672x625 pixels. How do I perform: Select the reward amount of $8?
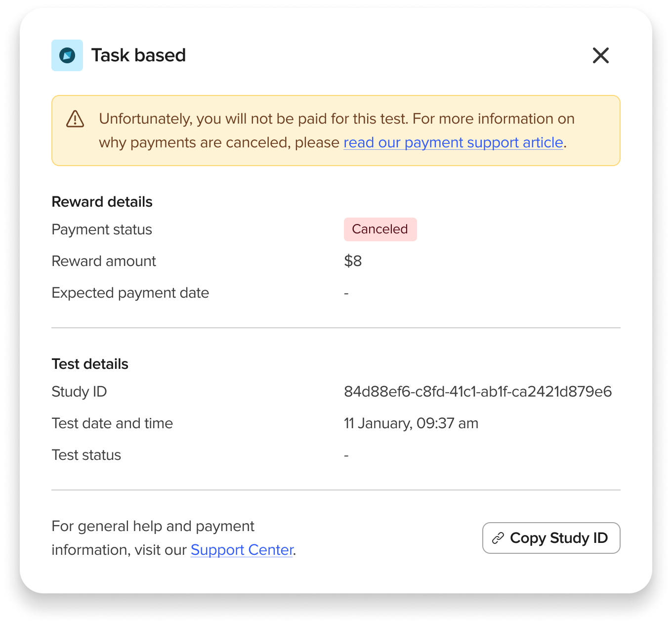[353, 261]
